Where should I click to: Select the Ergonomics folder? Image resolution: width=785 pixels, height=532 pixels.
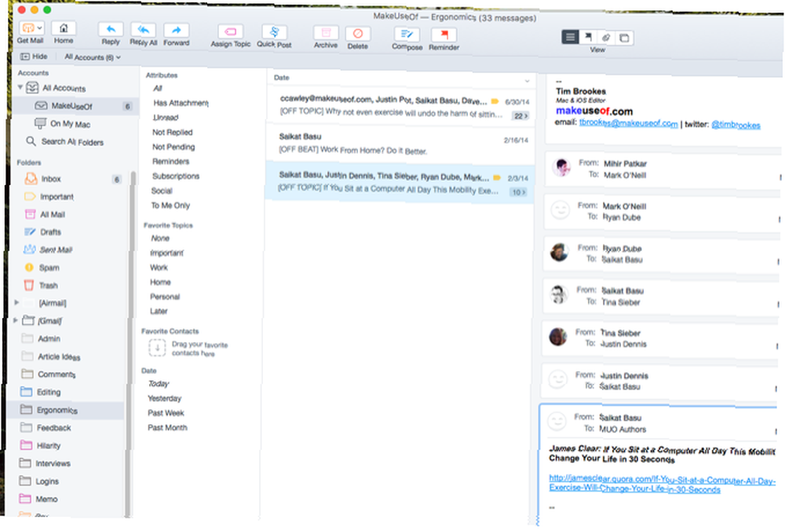tap(67, 410)
